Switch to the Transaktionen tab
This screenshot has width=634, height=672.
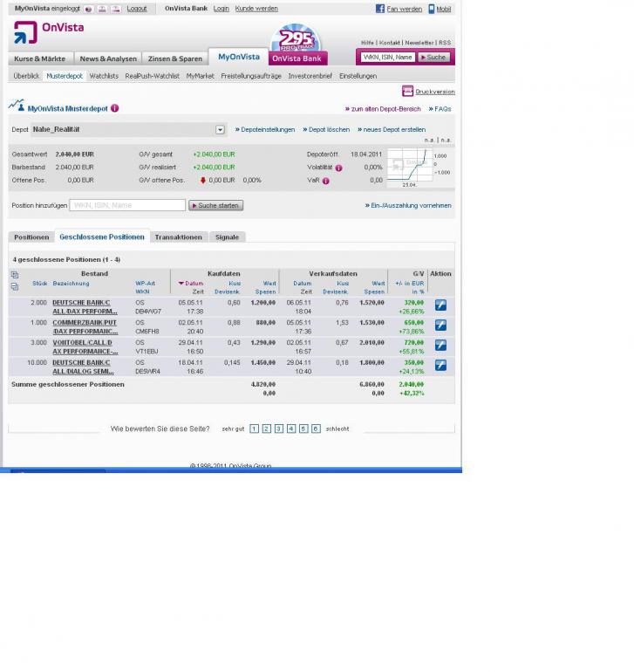(x=178, y=237)
